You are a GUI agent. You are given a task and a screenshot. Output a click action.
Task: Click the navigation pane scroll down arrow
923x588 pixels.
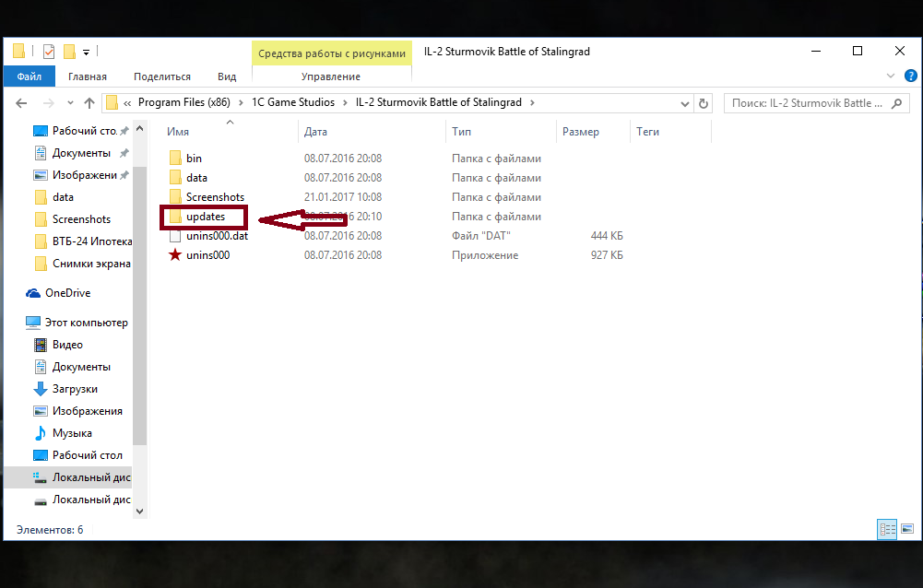point(139,511)
